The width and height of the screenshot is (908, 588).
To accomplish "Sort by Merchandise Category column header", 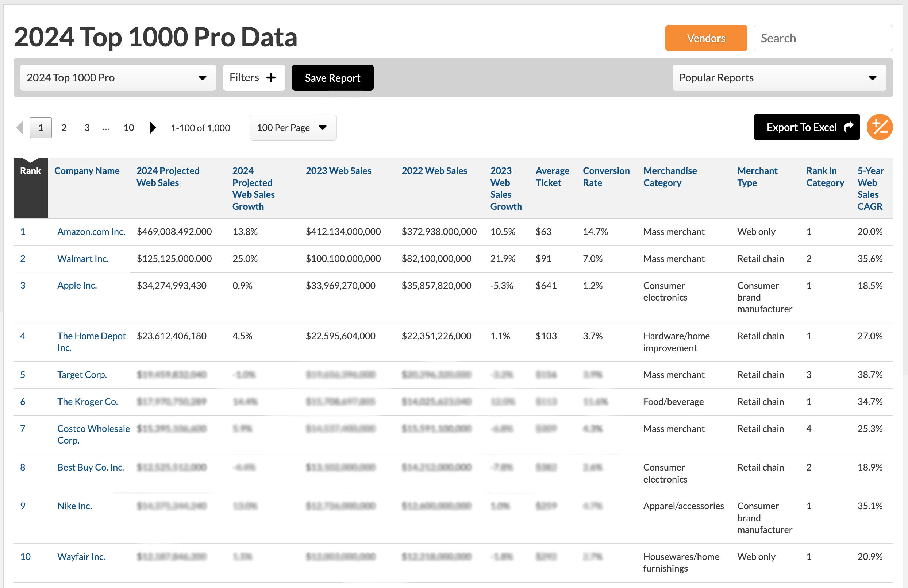I will [x=670, y=177].
